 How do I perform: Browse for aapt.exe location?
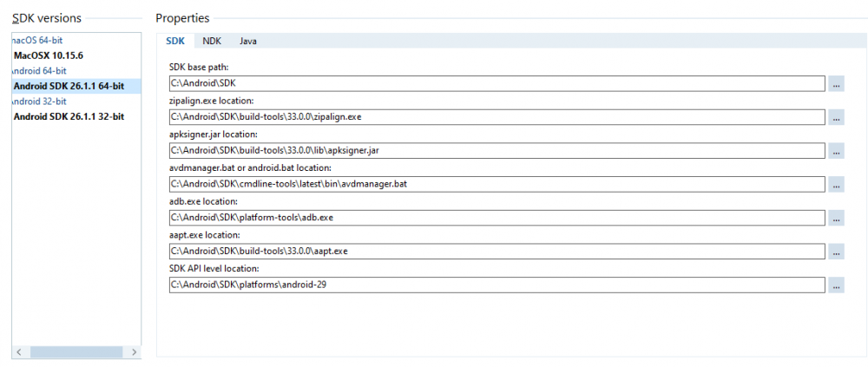[837, 252]
